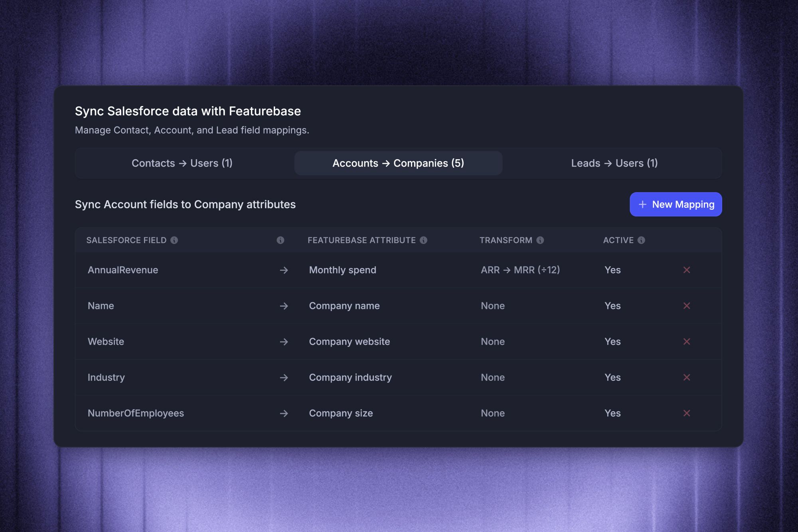
Task: Open the Featurebase Attribute info icon
Action: click(424, 240)
